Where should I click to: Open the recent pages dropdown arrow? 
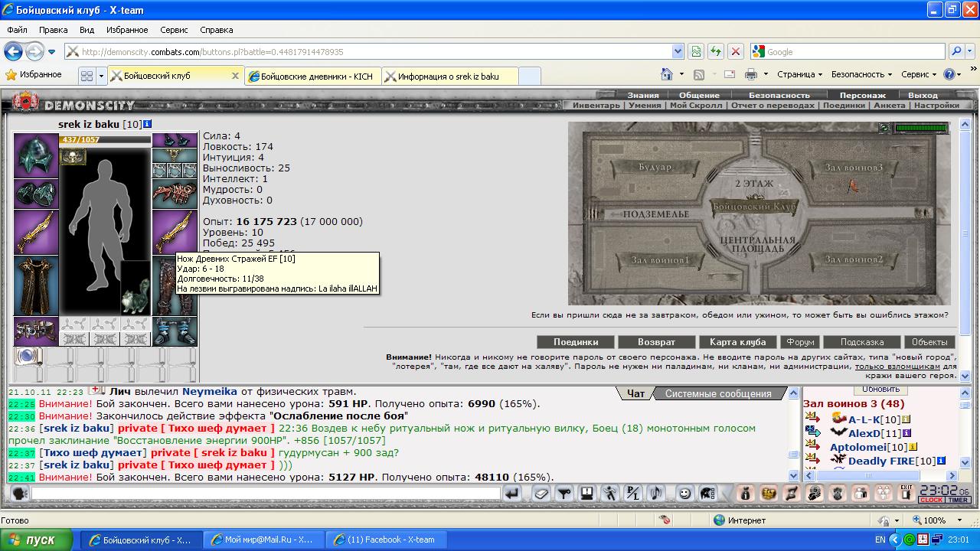[x=51, y=52]
